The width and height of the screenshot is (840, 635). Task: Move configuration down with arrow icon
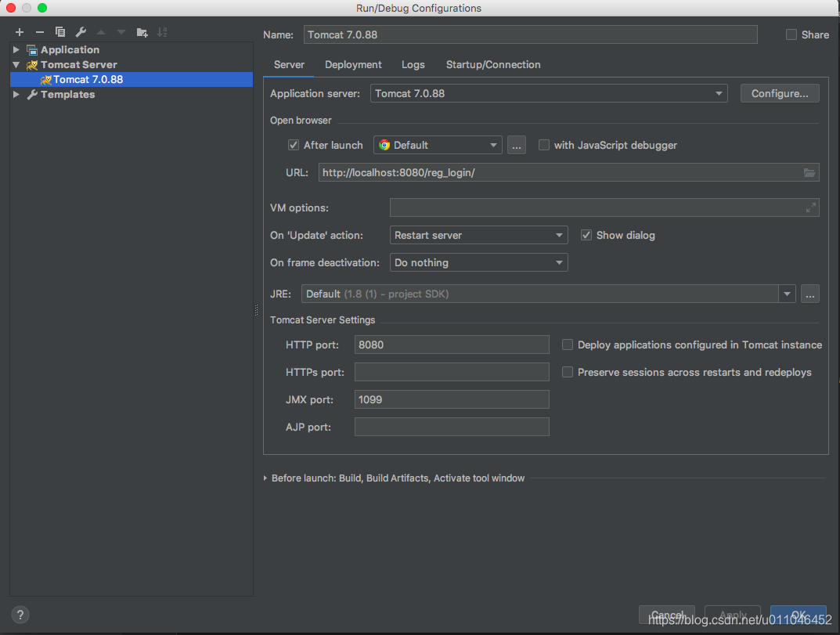point(121,32)
